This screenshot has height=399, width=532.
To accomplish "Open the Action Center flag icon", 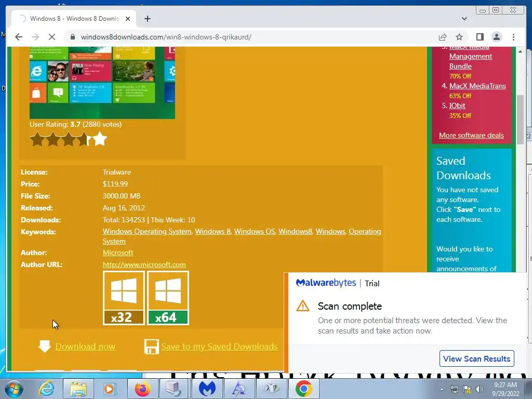I will pos(467,389).
